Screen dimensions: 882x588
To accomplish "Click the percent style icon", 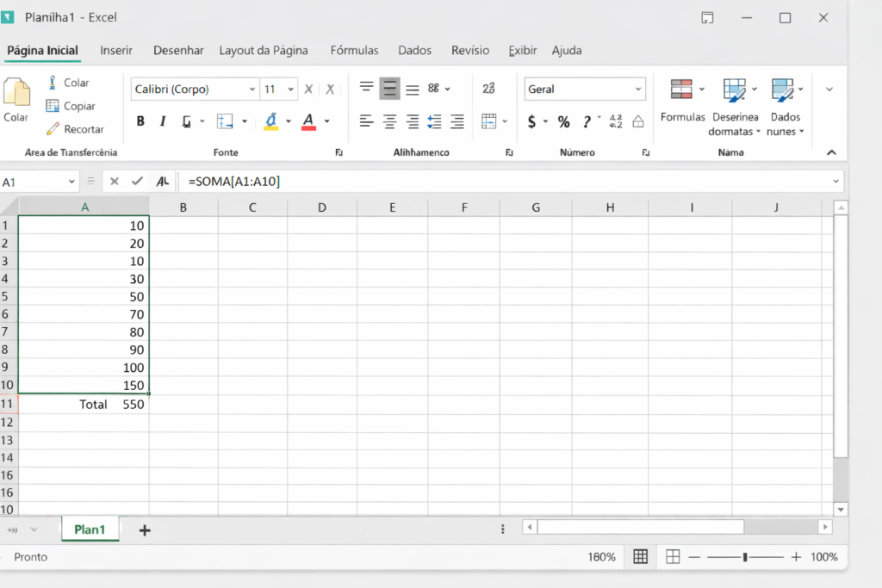I will 563,121.
